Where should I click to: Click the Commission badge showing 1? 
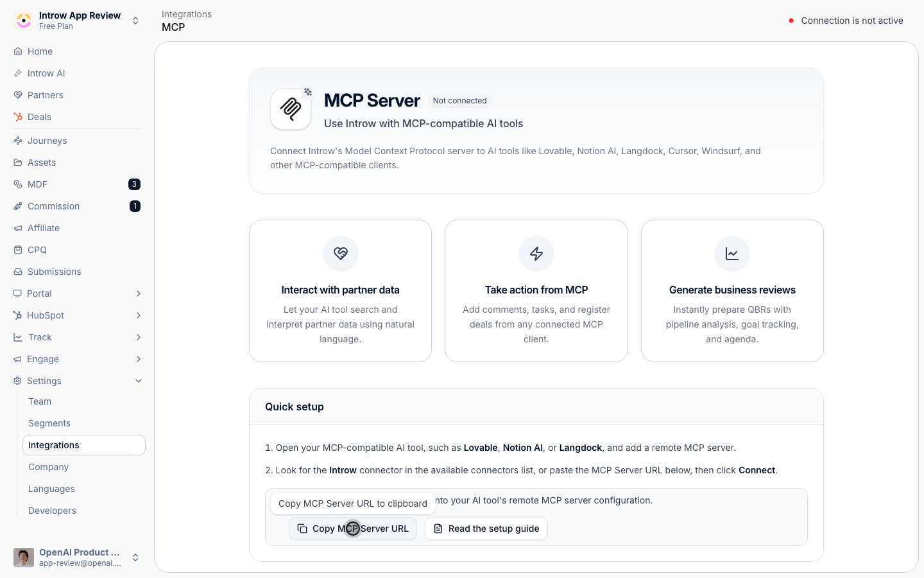point(135,206)
